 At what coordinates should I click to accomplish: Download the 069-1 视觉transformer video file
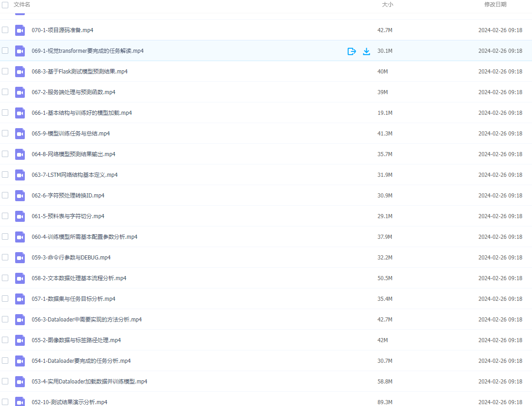point(366,51)
